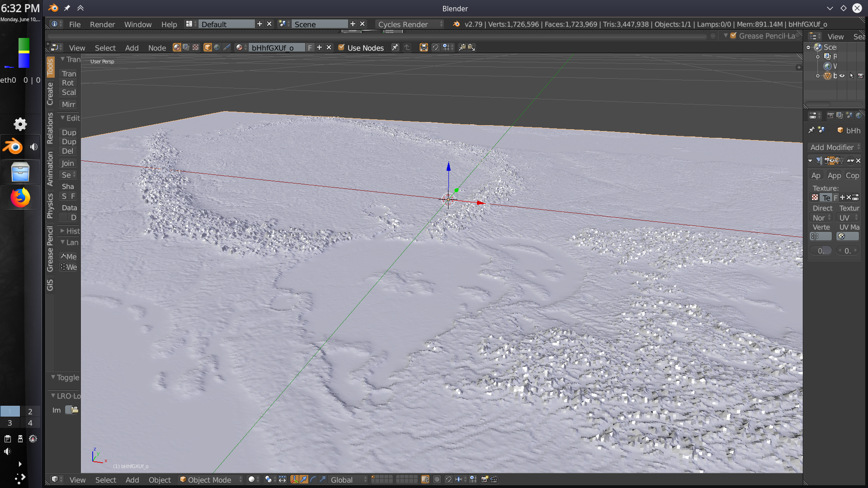Select the Compositing nodes tree type icon

point(186,47)
